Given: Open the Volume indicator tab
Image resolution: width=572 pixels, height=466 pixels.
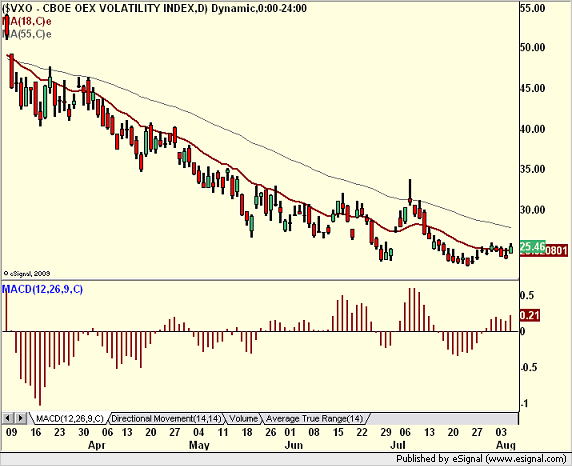Looking at the screenshot, I should click(x=243, y=419).
